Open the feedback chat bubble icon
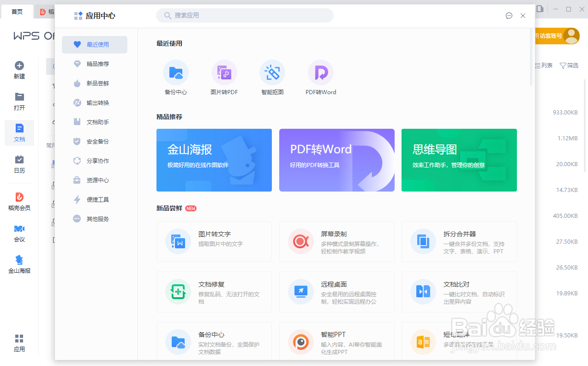The image size is (588, 366). (509, 16)
